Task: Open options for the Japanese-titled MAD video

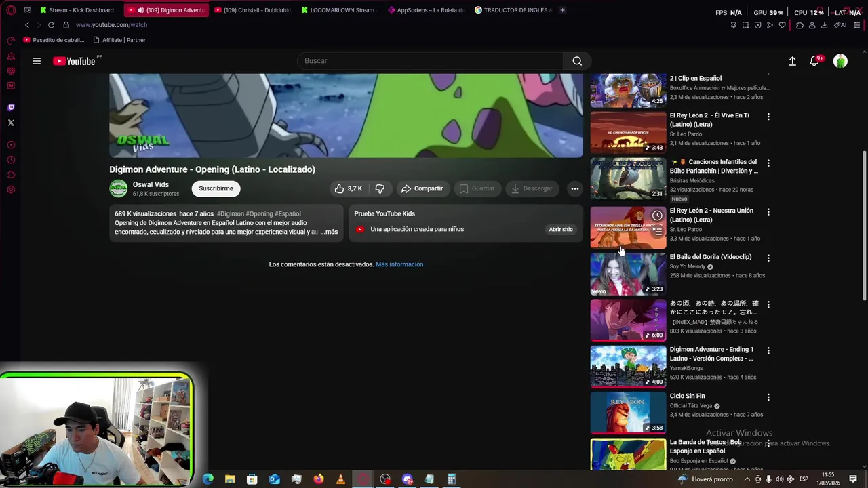Action: [768, 305]
